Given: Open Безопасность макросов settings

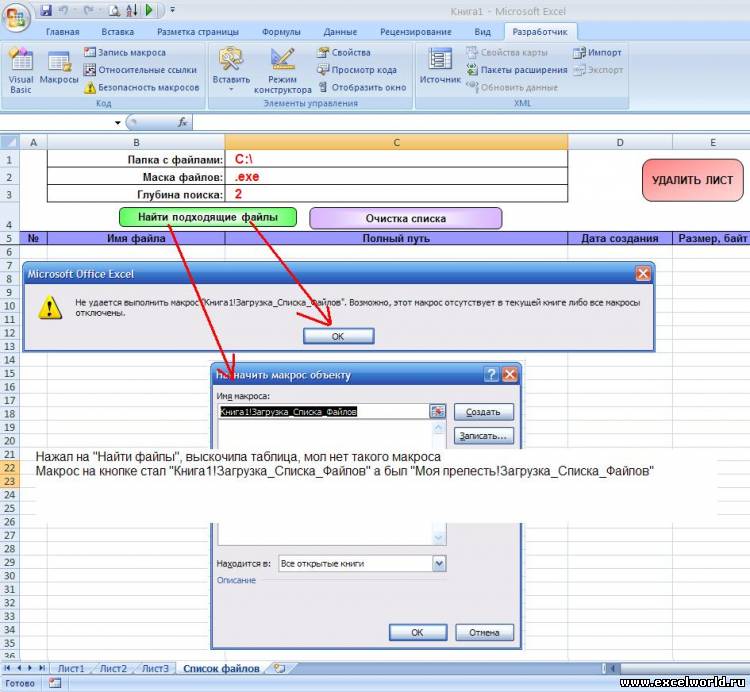Looking at the screenshot, I should 142,88.
